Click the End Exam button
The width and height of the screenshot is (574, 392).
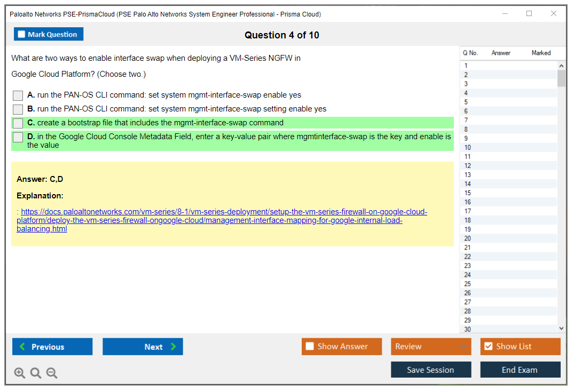pos(520,370)
